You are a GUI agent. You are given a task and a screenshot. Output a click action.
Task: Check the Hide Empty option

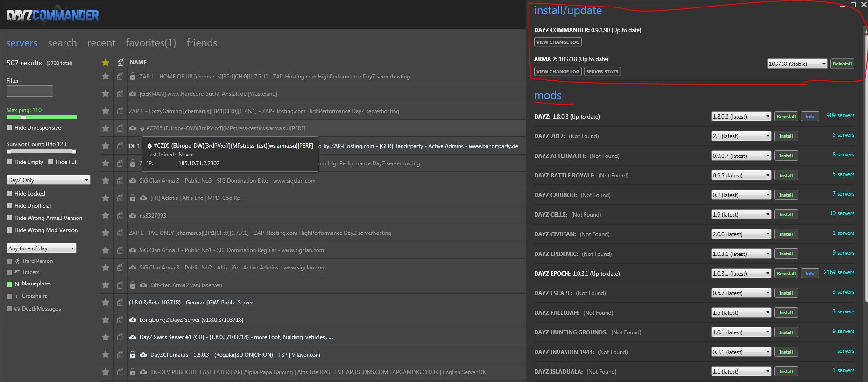9,162
